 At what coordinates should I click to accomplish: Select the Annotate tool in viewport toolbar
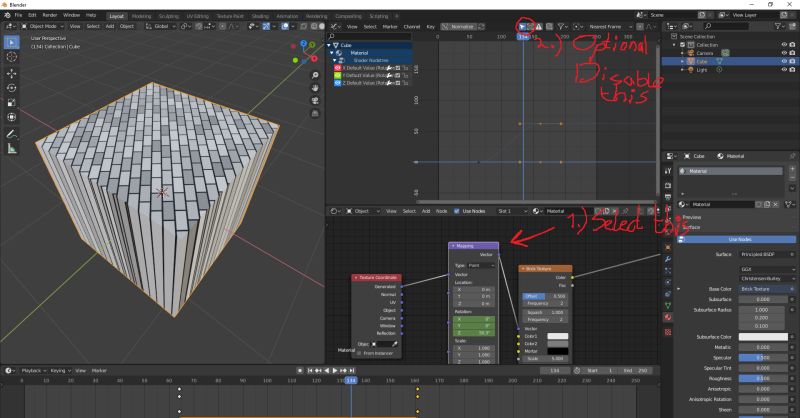pos(12,134)
